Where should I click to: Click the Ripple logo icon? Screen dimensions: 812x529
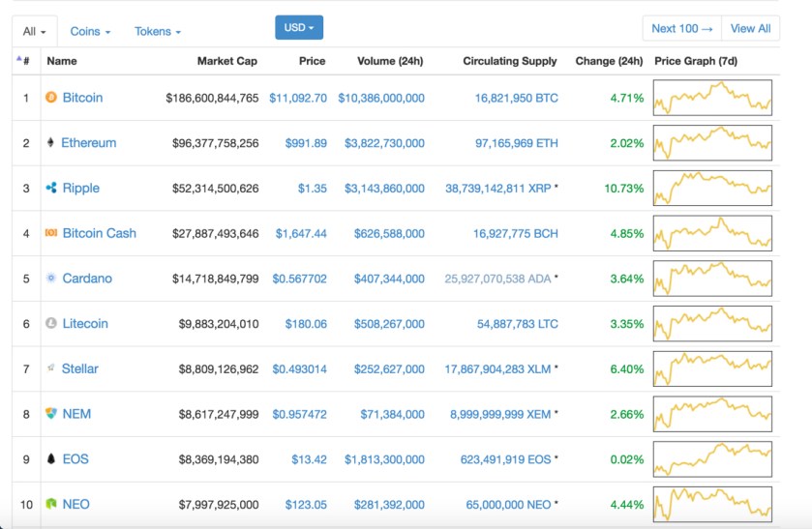coord(50,188)
